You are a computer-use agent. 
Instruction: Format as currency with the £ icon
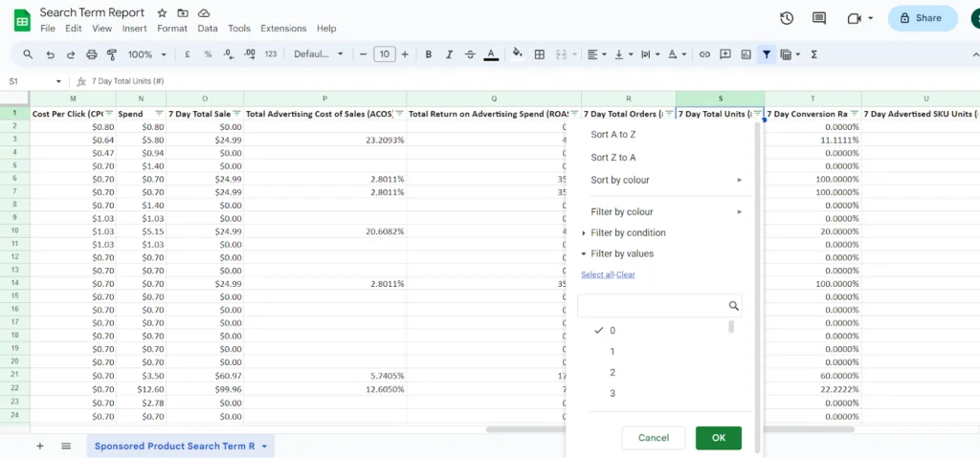(x=187, y=55)
